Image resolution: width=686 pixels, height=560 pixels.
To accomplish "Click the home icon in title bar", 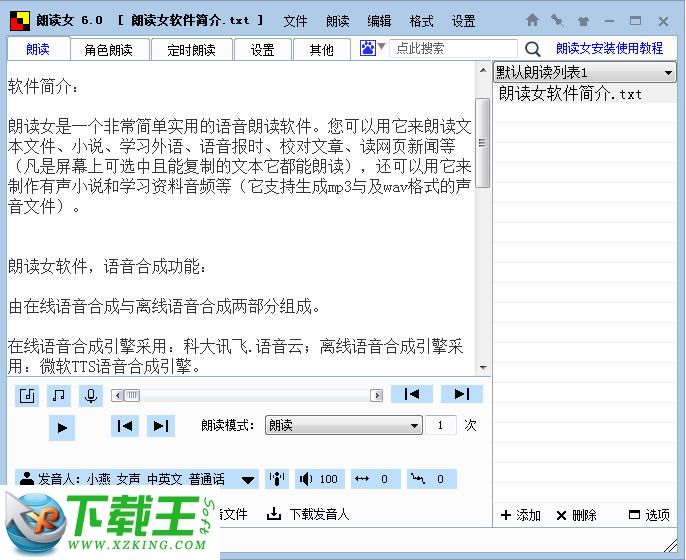I will [x=532, y=20].
